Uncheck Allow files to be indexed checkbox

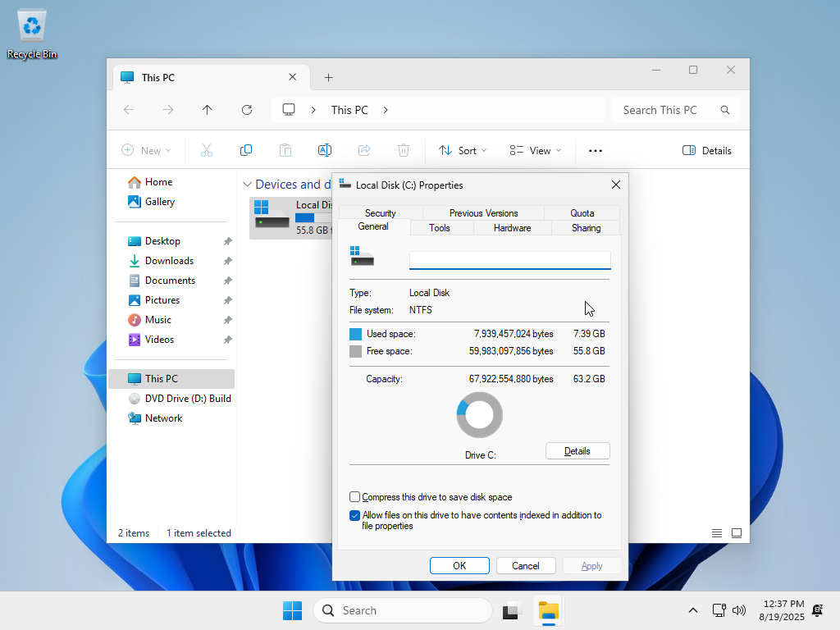[x=355, y=516]
